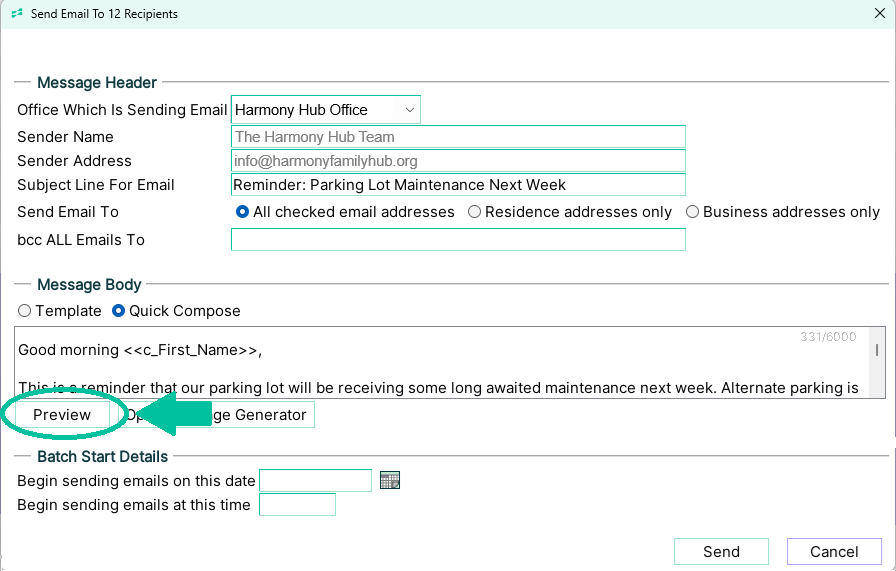Viewport: 896px width, 571px height.
Task: Click the begin sending date field
Action: point(315,481)
